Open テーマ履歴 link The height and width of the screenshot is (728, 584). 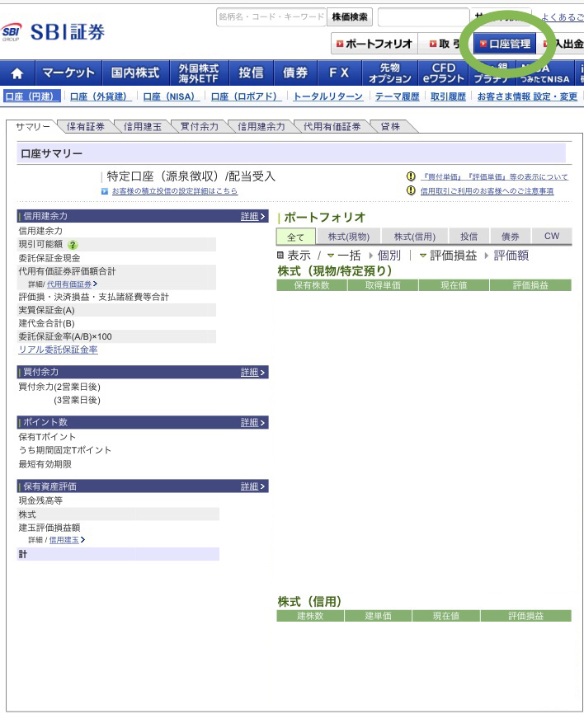(x=398, y=96)
